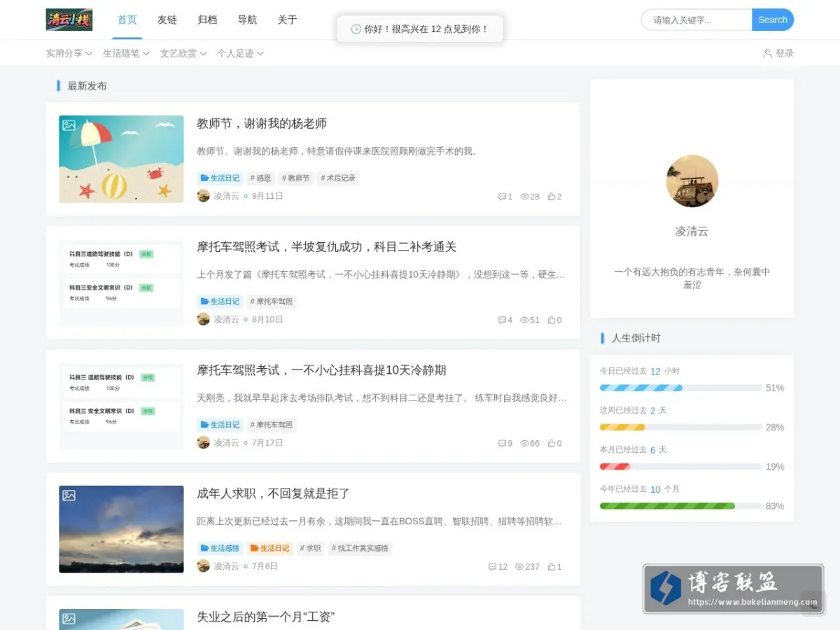The width and height of the screenshot is (840, 630).
Task: Select # 摩托车驾照 tag on 半坡复仇成功 post
Action: click(272, 302)
